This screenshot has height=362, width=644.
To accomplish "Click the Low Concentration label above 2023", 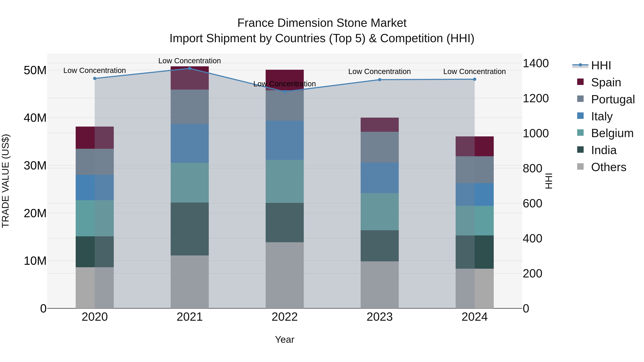I will point(379,72).
